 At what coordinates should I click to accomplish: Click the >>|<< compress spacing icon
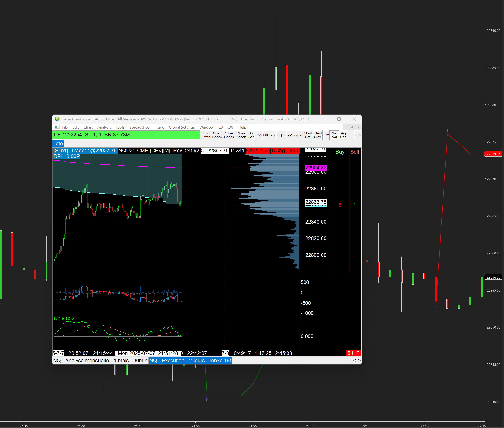click(x=298, y=135)
